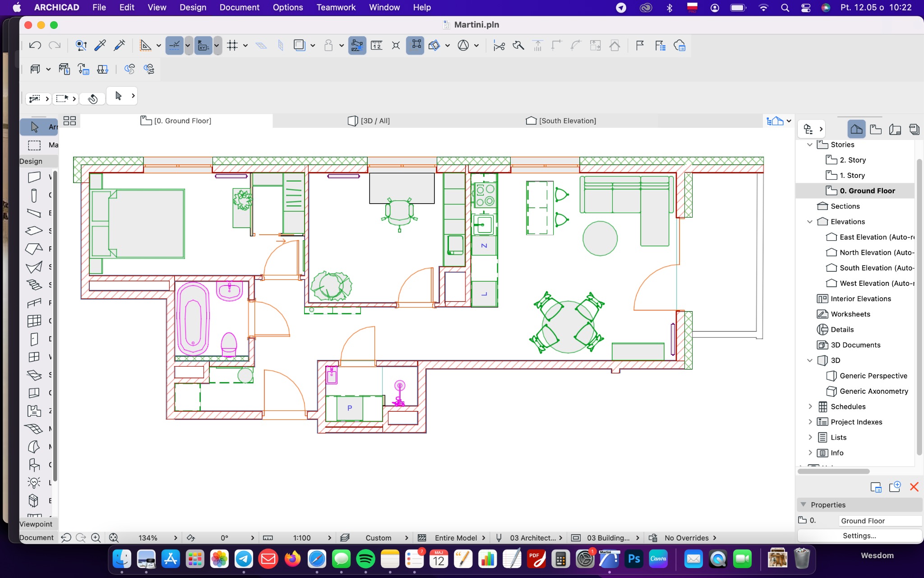The width and height of the screenshot is (924, 578).
Task: Select the Door tool in the toolbox
Action: (x=34, y=339)
